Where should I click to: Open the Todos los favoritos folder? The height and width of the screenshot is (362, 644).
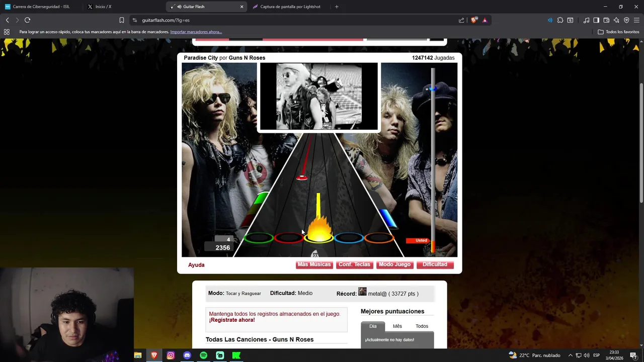(618, 32)
